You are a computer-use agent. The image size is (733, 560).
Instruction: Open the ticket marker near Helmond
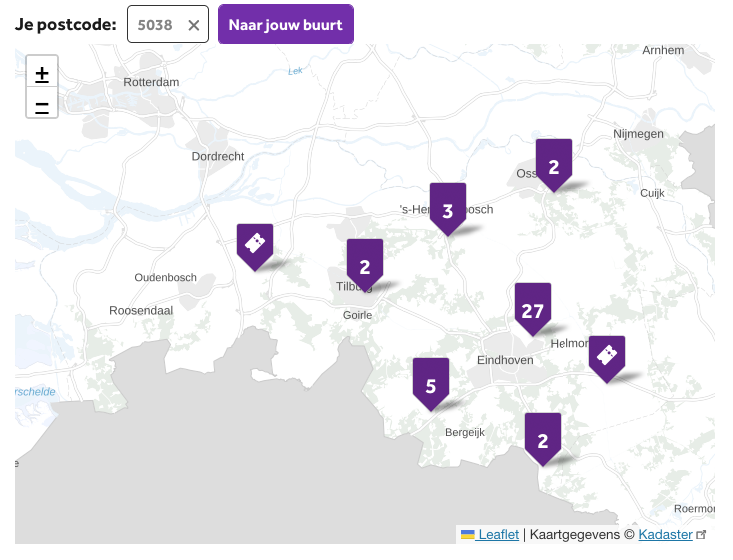click(x=606, y=356)
